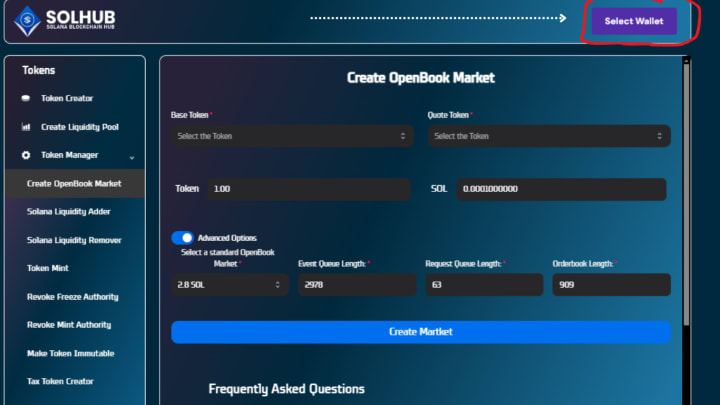
Task: Click the main panel vertical scrollbar
Action: tap(686, 195)
